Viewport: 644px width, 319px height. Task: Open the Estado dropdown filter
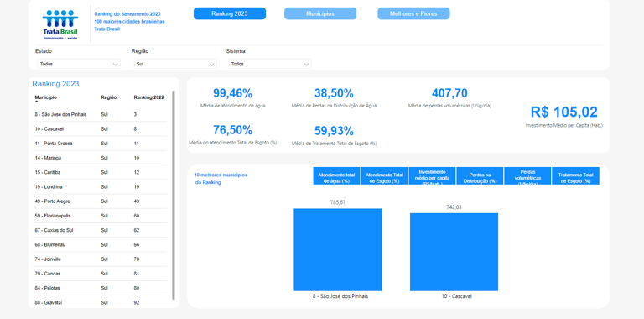79,64
